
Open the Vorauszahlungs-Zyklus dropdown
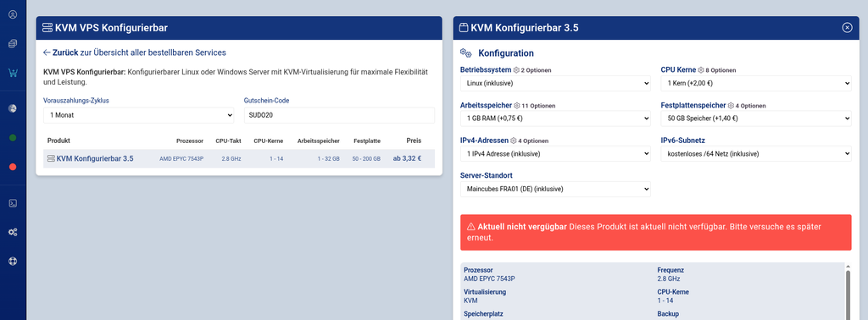[x=139, y=115]
